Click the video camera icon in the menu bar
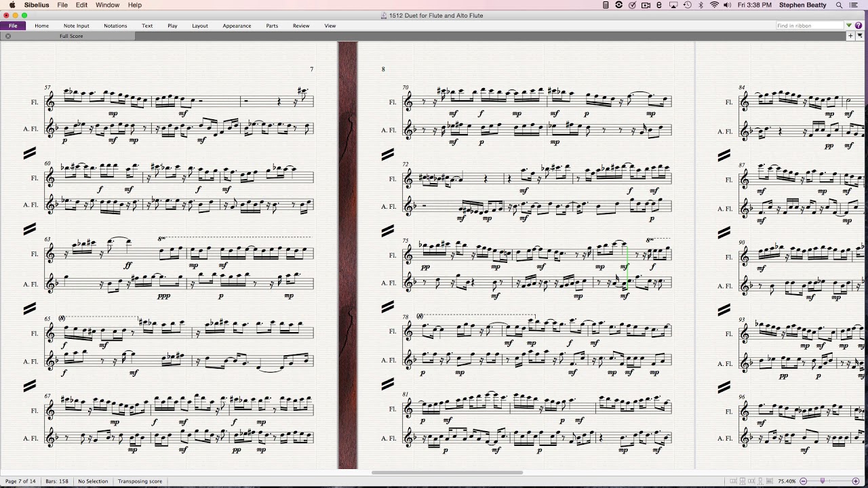Image resolution: width=868 pixels, height=488 pixels. tap(646, 5)
